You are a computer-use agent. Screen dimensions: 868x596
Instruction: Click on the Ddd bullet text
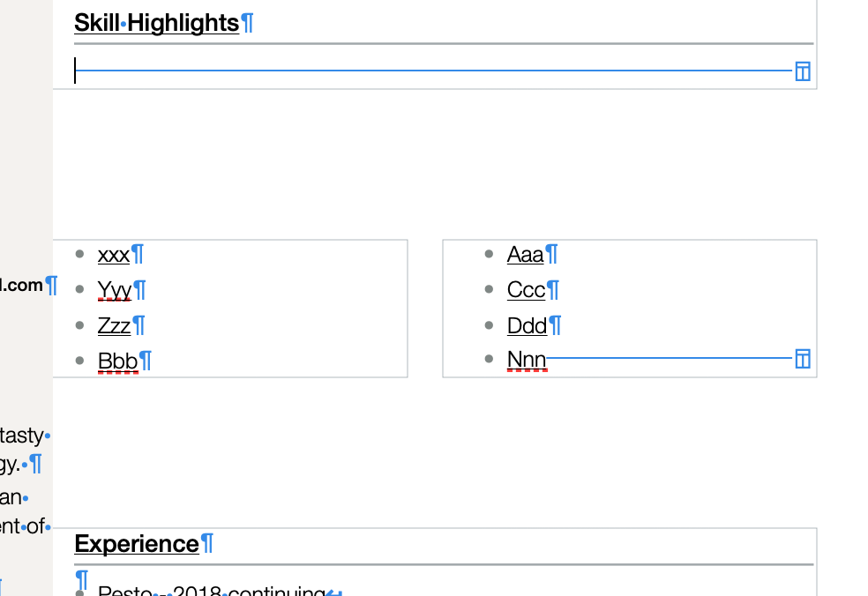(527, 325)
